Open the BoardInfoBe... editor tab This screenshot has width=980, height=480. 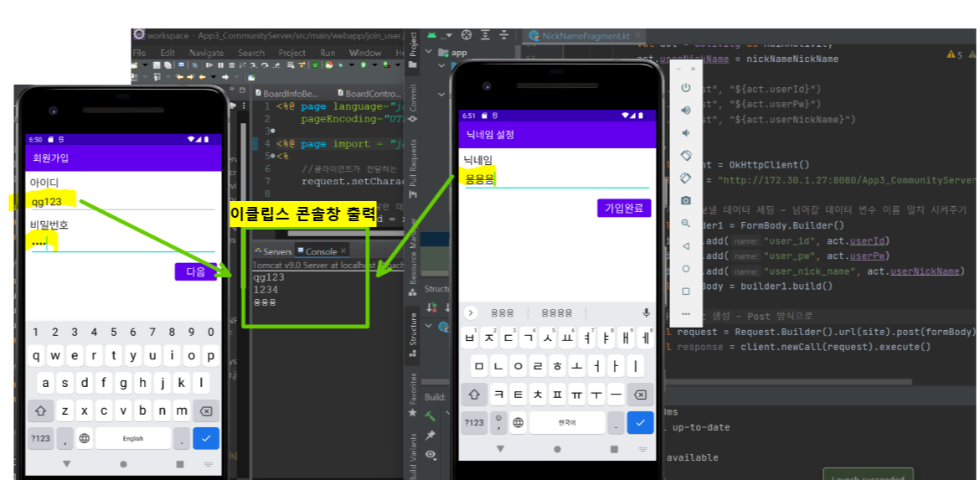[286, 93]
